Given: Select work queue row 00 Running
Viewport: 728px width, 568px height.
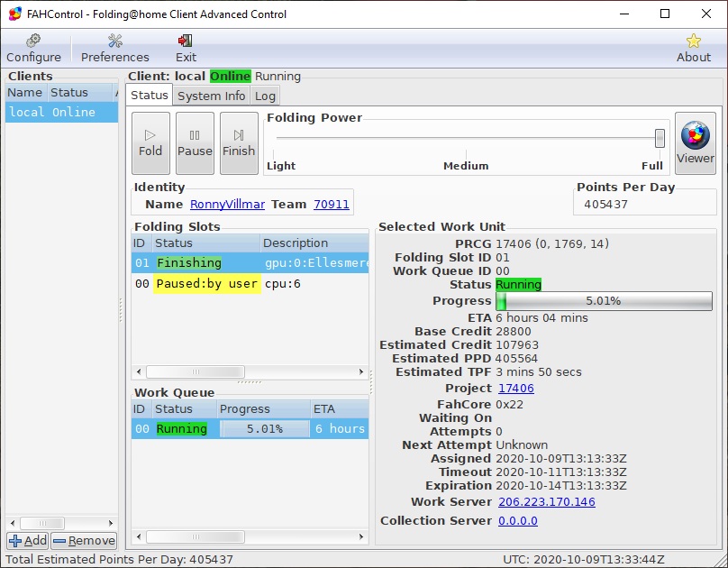Looking at the screenshot, I should (x=250, y=428).
